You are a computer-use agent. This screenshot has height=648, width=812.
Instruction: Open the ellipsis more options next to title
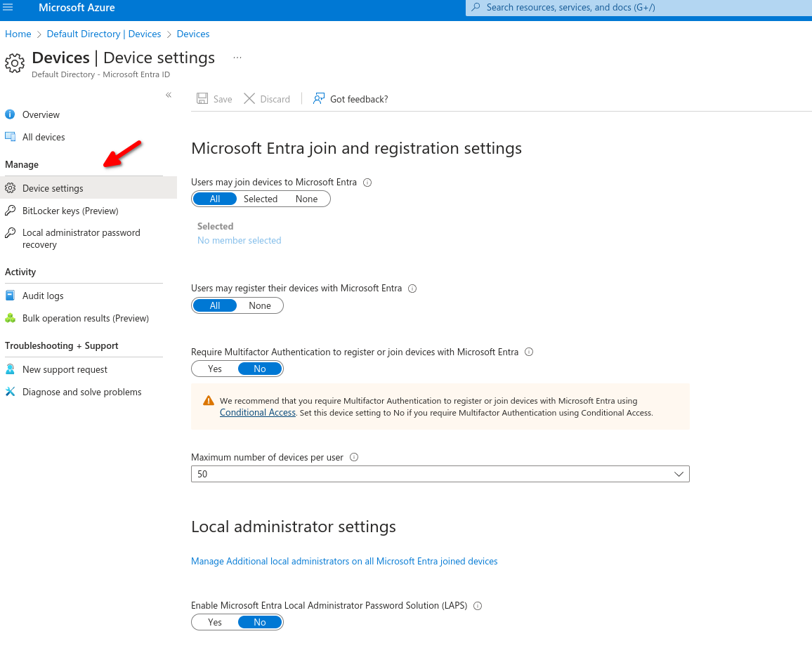coord(237,58)
